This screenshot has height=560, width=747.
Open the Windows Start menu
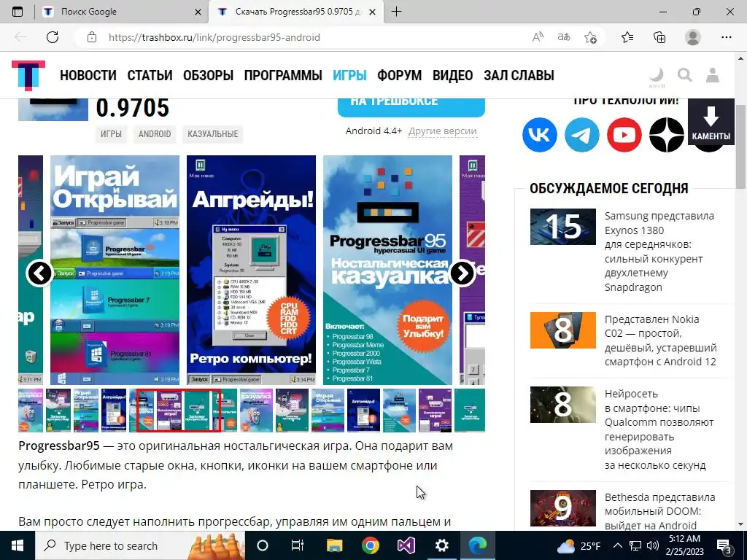(x=18, y=545)
